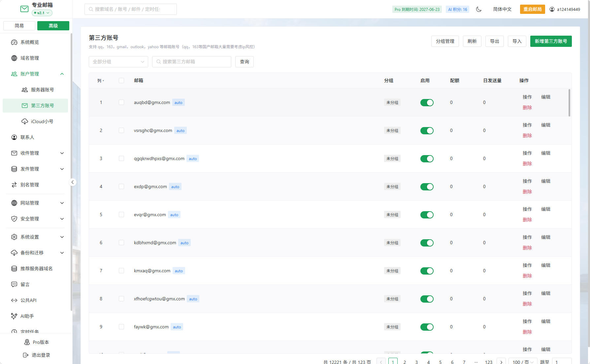
Task: Expand the 网站管理 menu chevron
Action: 62,203
